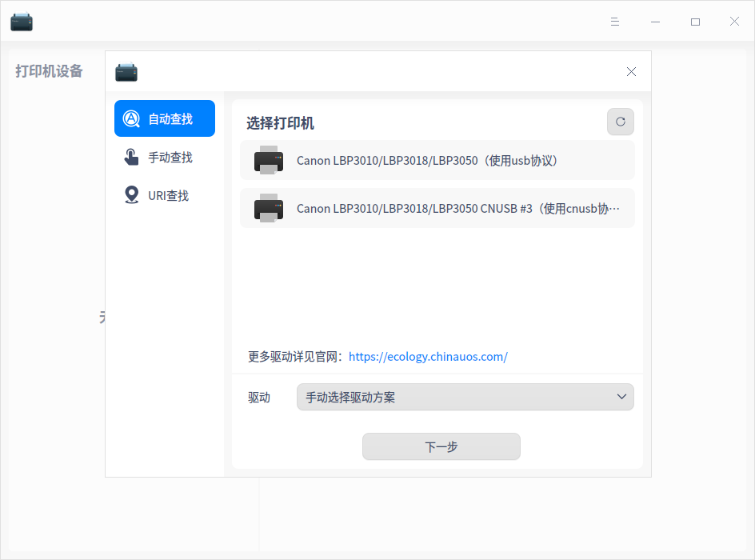Close the printer setup dialog with its X
This screenshot has width=755, height=560.
pyautogui.click(x=631, y=71)
